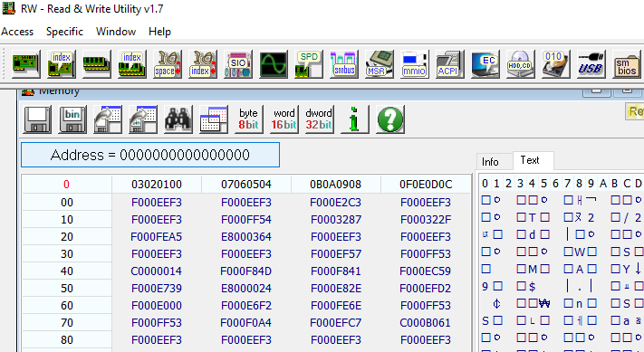Select cell F000E6F2 in row 60

pos(246,306)
